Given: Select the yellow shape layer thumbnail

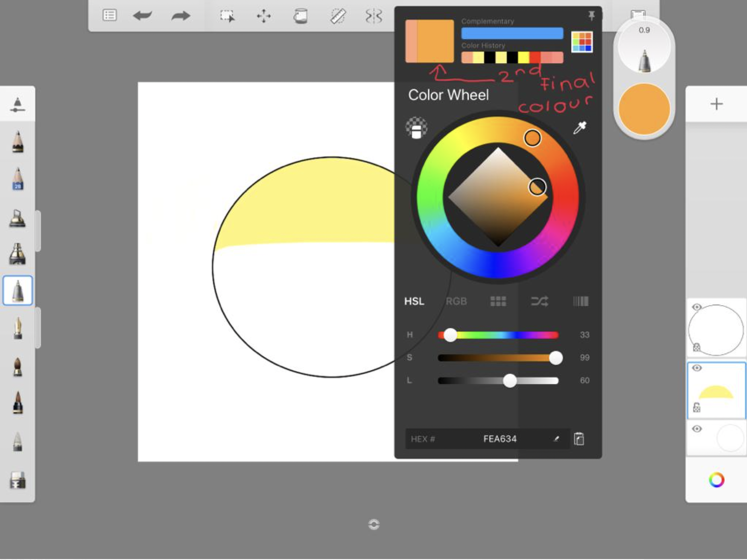Looking at the screenshot, I should click(716, 391).
